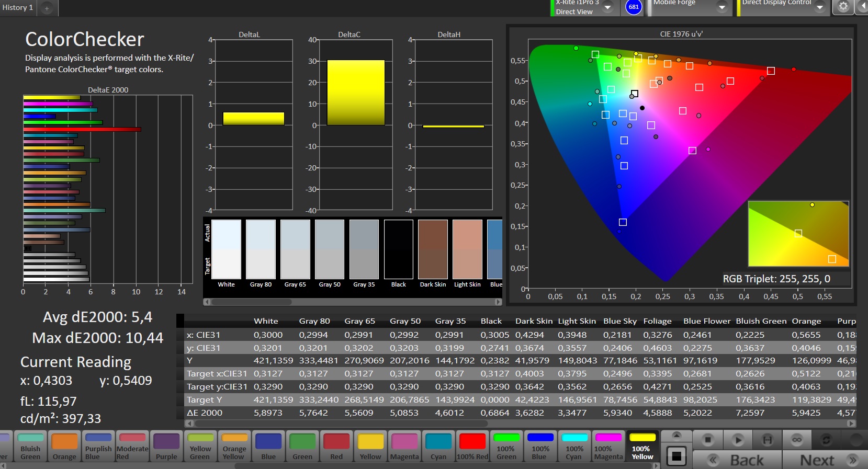Click the stop measurement icon
This screenshot has height=469, width=868.
pyautogui.click(x=708, y=440)
